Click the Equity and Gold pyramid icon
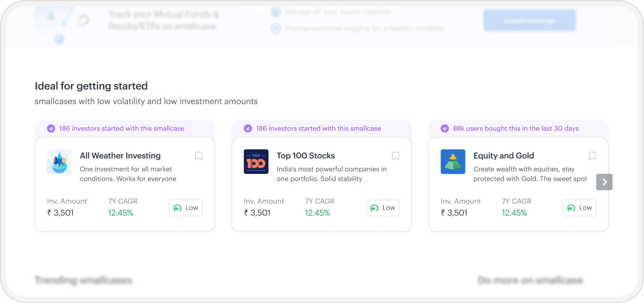Viewport: 644px width, 303px height. [x=453, y=162]
